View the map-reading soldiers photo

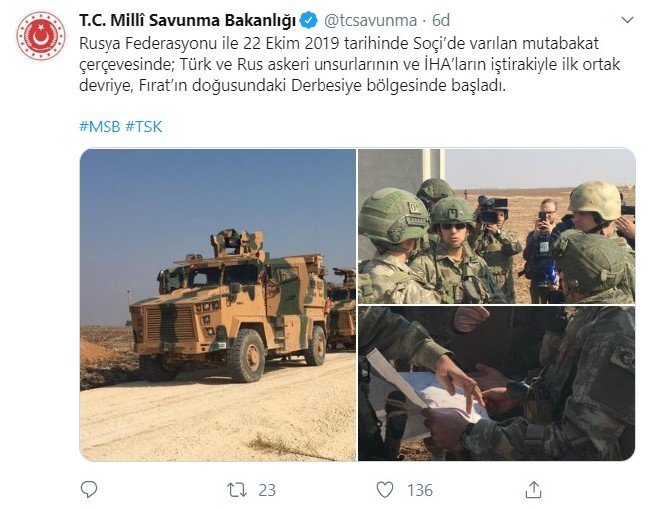[496, 383]
